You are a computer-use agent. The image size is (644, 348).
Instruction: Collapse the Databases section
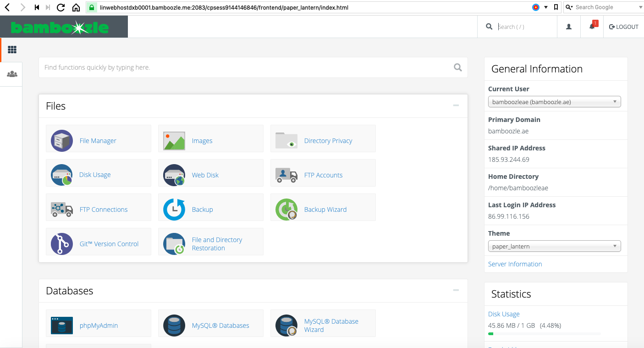click(456, 290)
